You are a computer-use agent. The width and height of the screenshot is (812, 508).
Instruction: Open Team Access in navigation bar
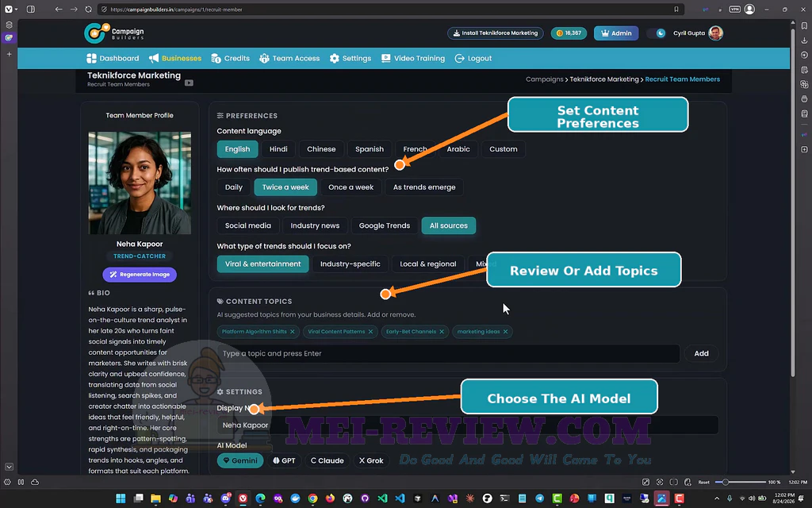(289, 59)
